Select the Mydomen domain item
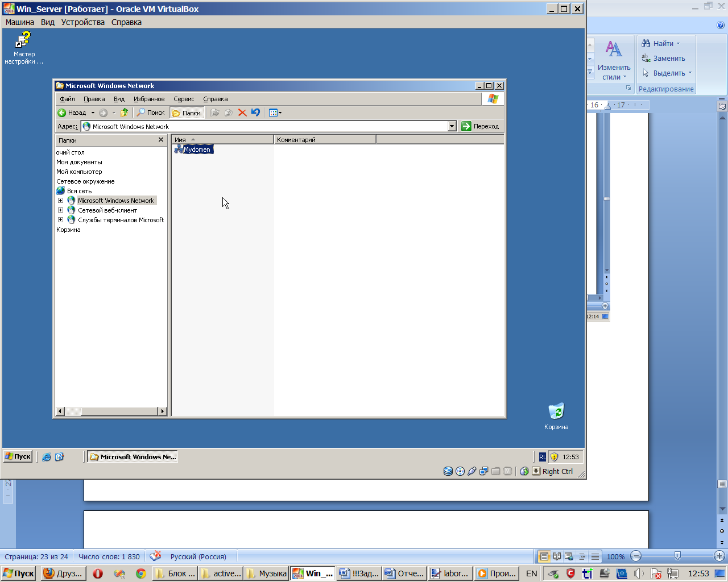 [193, 149]
